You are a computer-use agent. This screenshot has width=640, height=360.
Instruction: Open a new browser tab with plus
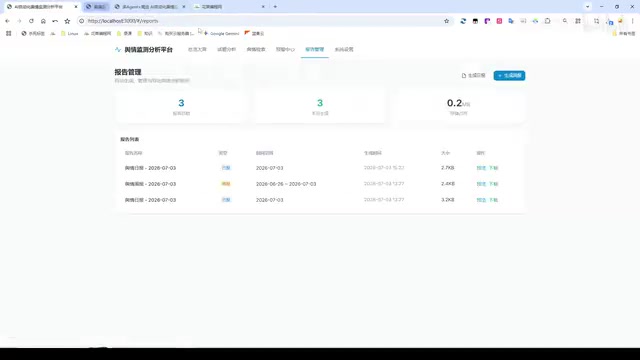[275, 7]
